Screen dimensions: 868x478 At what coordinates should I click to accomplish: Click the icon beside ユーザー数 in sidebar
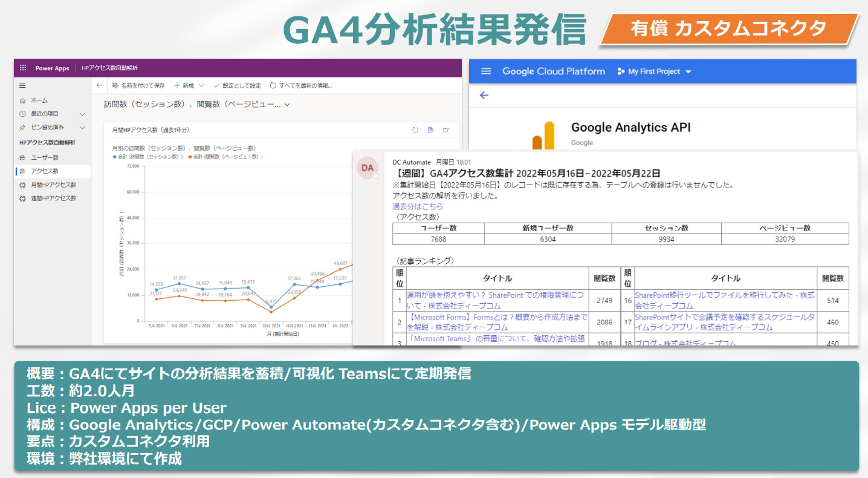(22, 158)
